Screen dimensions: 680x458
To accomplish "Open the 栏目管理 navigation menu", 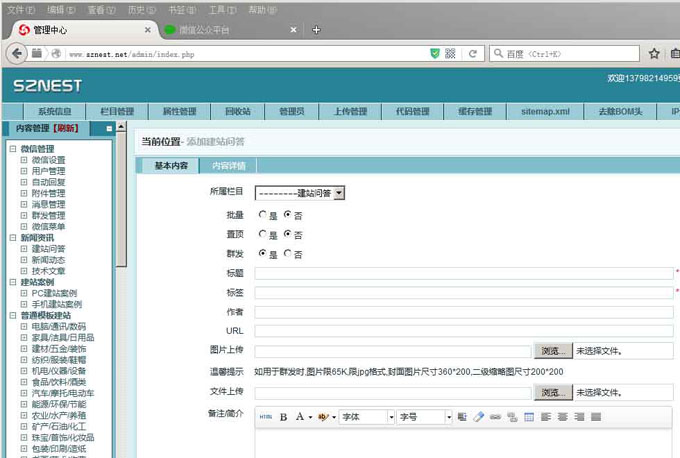I will coord(117,111).
